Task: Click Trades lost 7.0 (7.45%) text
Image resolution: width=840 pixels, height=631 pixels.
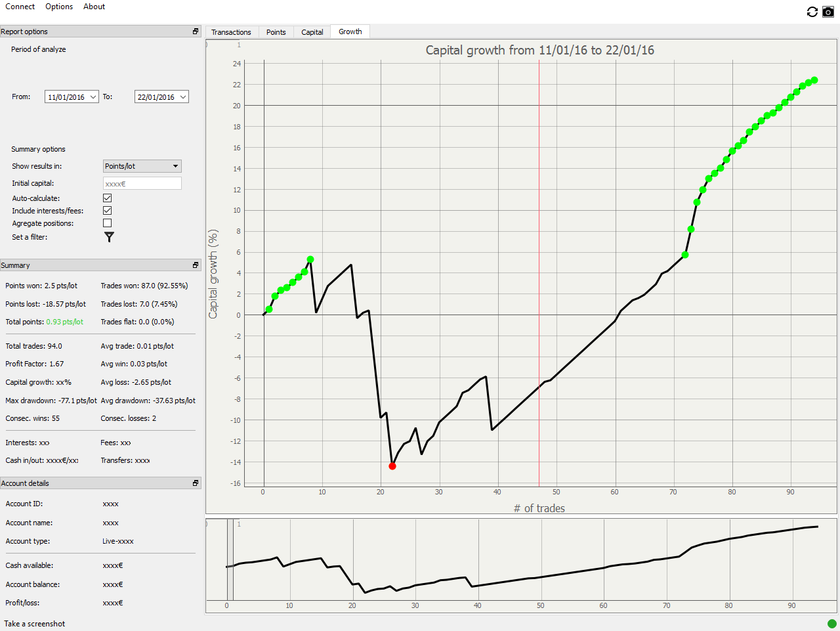Action: point(139,304)
